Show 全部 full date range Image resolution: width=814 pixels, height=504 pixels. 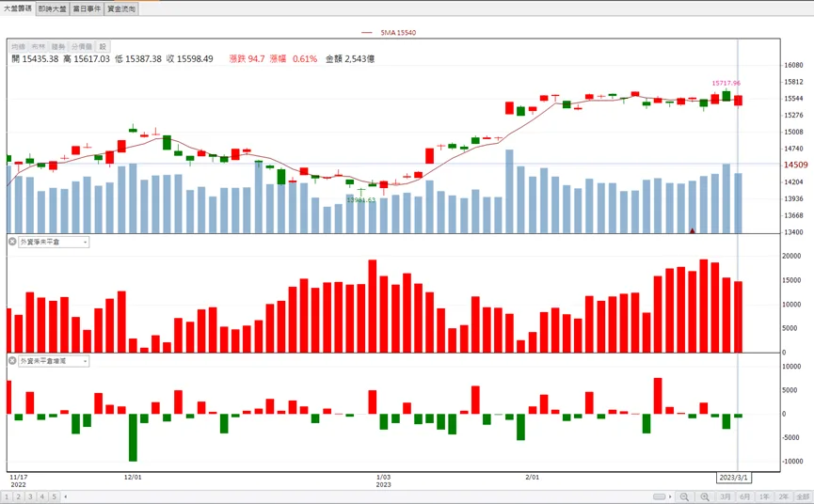(803, 496)
